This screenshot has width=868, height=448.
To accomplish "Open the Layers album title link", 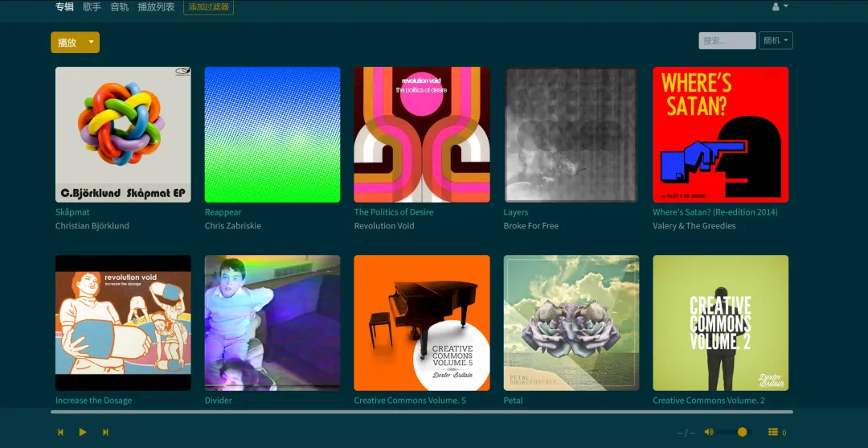I will [x=516, y=212].
